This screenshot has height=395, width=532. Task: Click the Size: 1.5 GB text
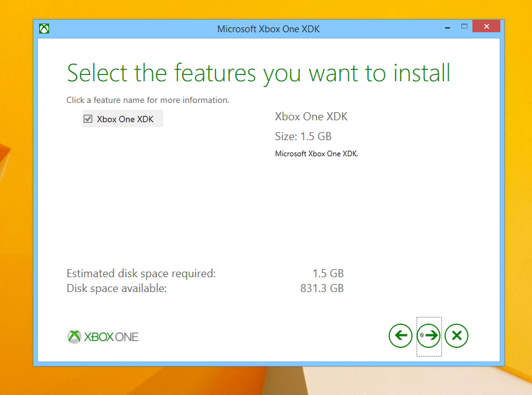pos(303,136)
